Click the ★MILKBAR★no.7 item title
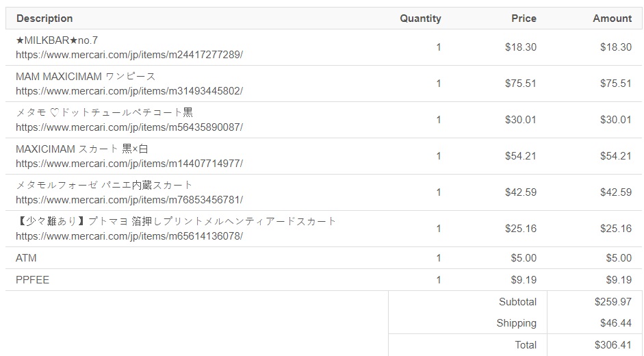 coord(57,40)
